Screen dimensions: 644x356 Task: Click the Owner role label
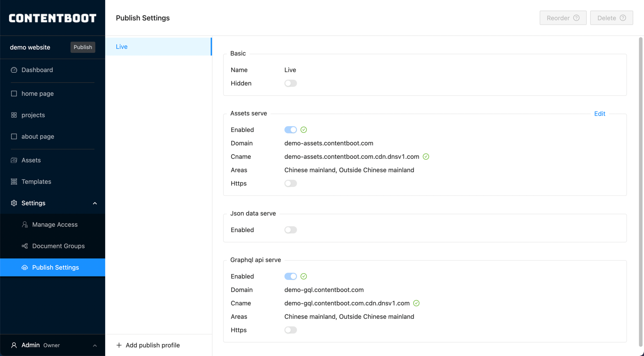coord(51,345)
